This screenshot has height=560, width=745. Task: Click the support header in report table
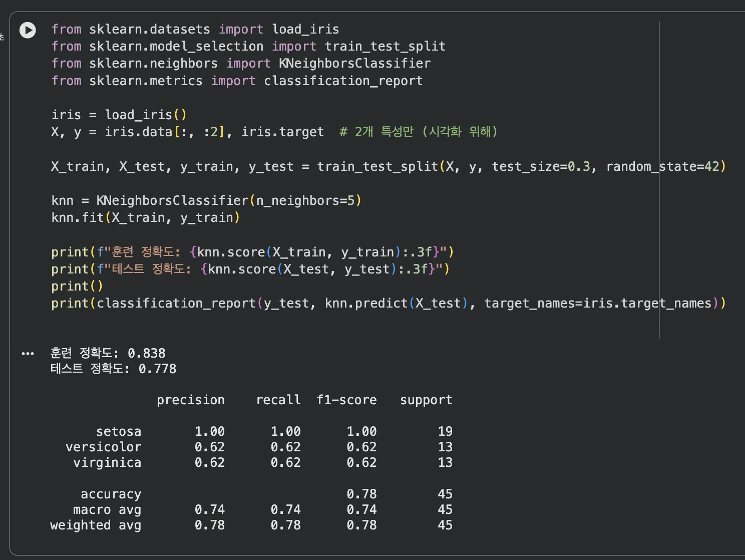pos(426,400)
